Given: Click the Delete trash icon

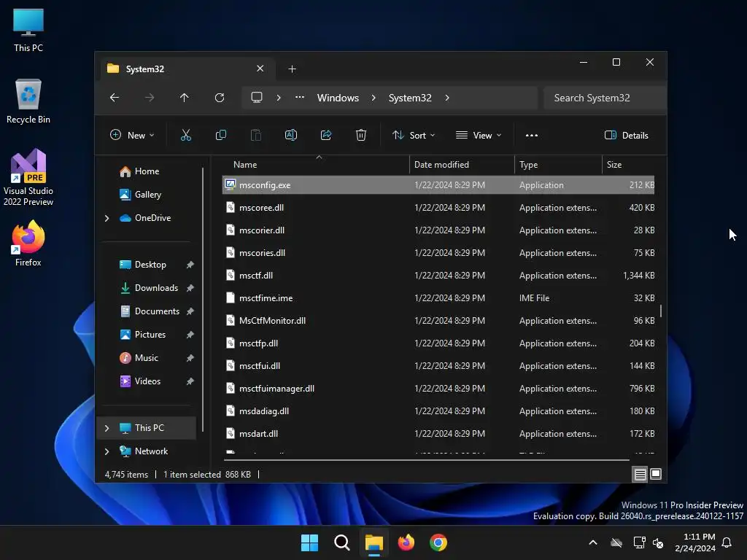Looking at the screenshot, I should tap(361, 135).
